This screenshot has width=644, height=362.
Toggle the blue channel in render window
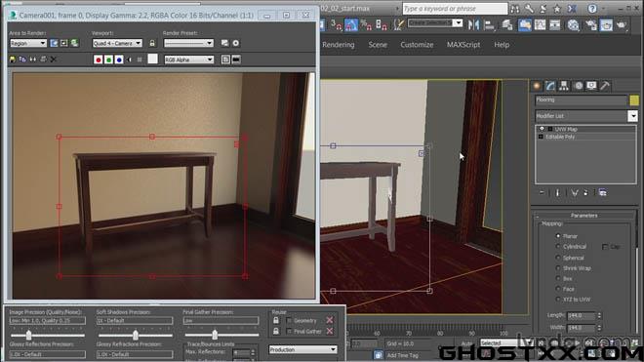click(119, 60)
